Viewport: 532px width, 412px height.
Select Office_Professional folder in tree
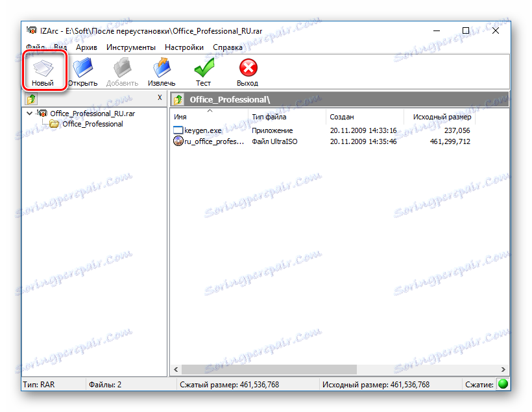pyautogui.click(x=93, y=124)
